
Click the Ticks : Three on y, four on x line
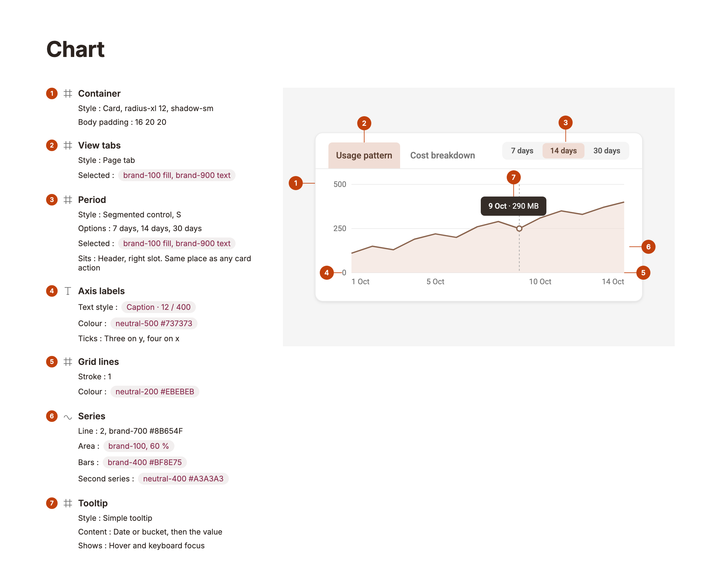click(128, 338)
